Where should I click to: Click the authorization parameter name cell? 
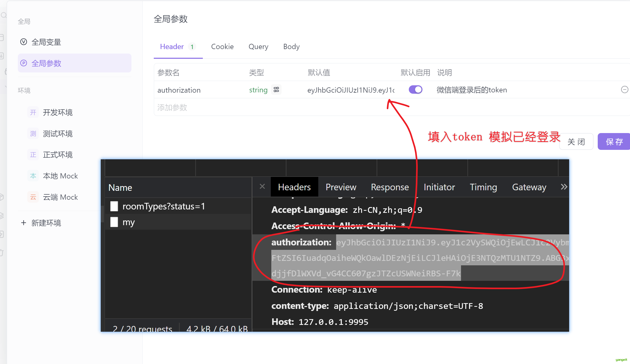179,90
